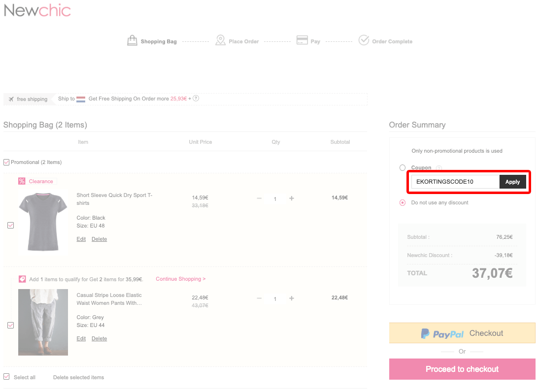
Task: Edit the Sport T-shirt item
Action: (x=81, y=239)
